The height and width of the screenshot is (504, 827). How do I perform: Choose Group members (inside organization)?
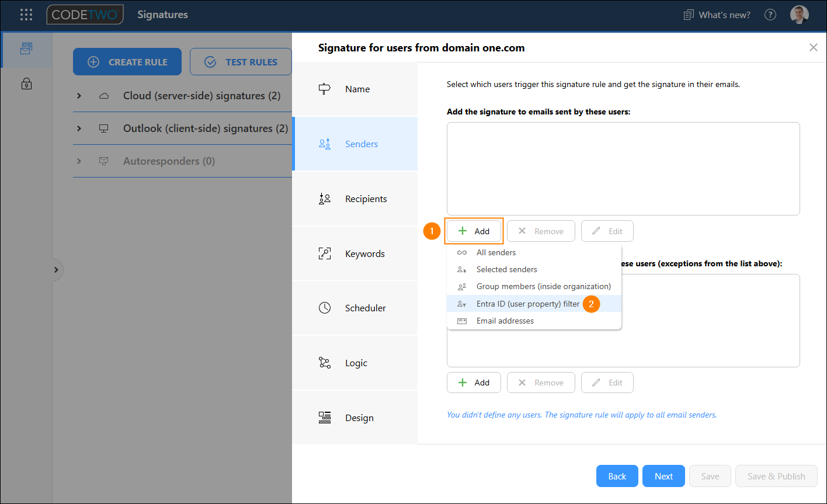tap(534, 286)
